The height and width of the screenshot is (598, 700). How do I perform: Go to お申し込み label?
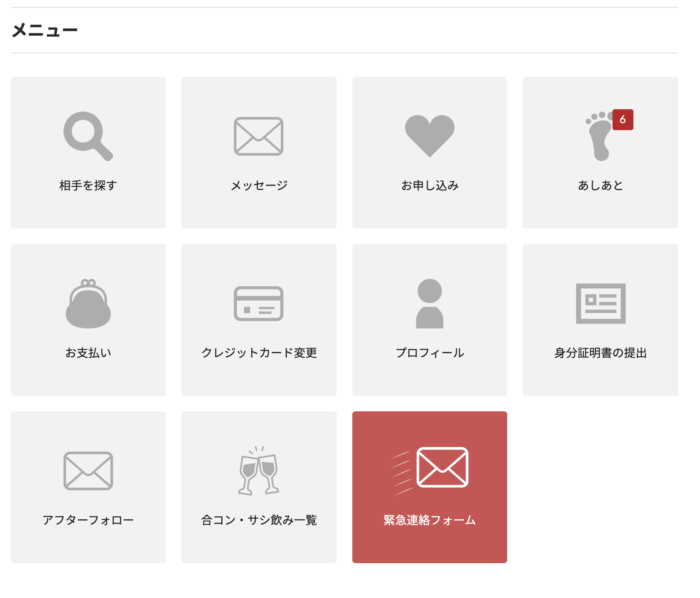(430, 186)
